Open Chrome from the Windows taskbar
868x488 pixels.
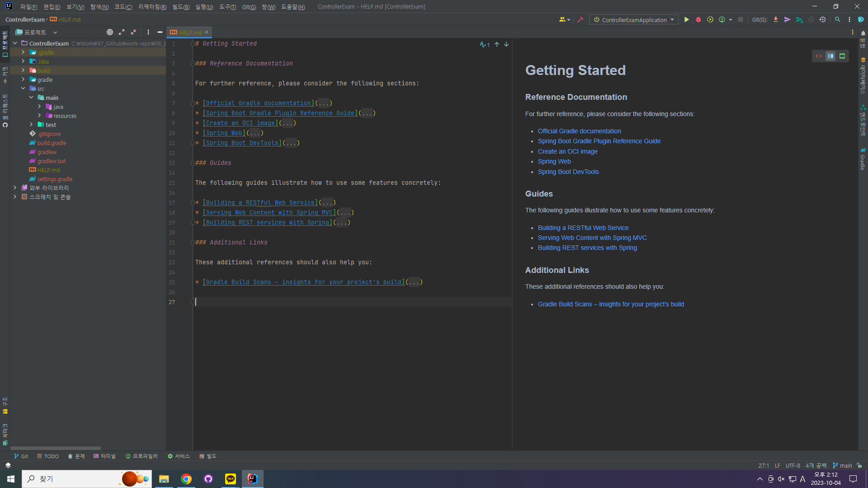click(x=186, y=479)
